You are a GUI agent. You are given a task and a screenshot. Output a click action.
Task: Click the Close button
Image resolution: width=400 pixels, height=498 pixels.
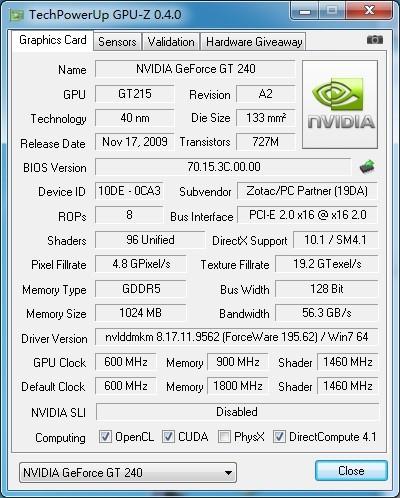click(x=351, y=471)
